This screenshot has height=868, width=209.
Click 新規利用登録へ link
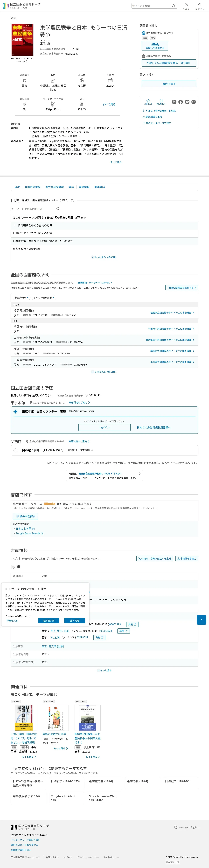[153, 427]
